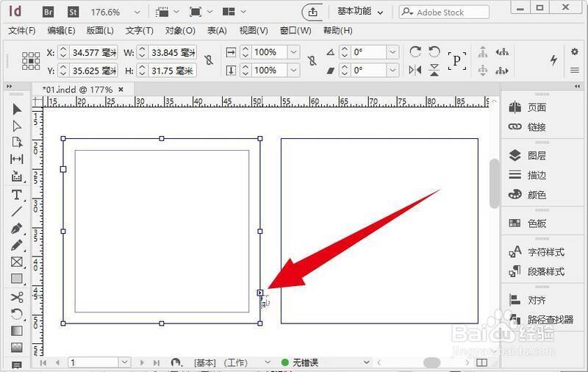588x372 pixels.
Task: Choose the Page tool
Action: tap(17, 143)
